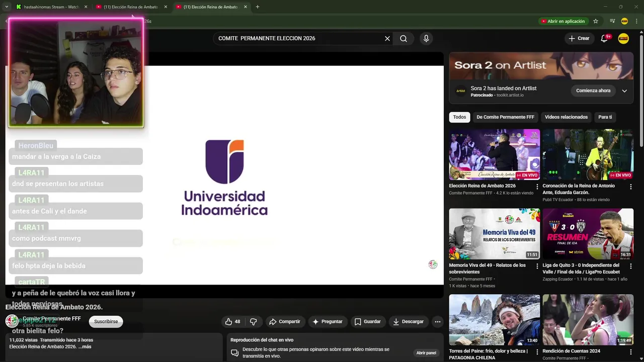Open options for Elección Reina de Ambato 2026 suggestion
The height and width of the screenshot is (362, 644).
[537, 187]
